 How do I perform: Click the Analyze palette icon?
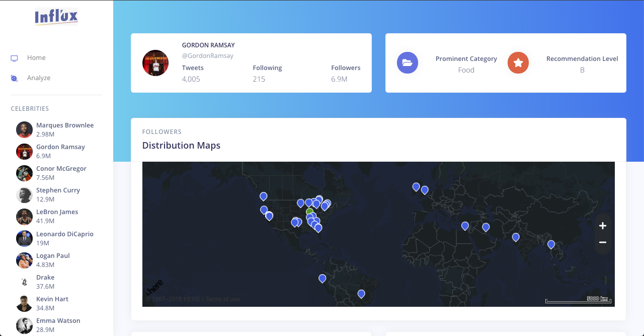(x=15, y=78)
